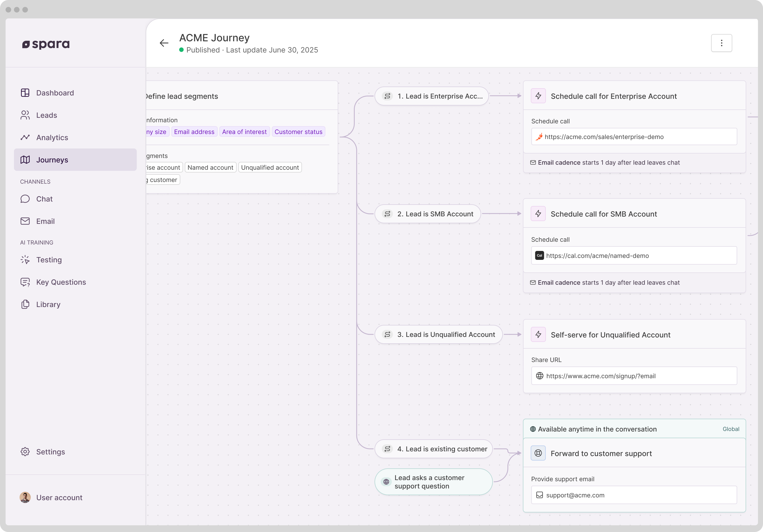763x532 pixels.
Task: Click the Key Questions icon
Action: point(25,282)
